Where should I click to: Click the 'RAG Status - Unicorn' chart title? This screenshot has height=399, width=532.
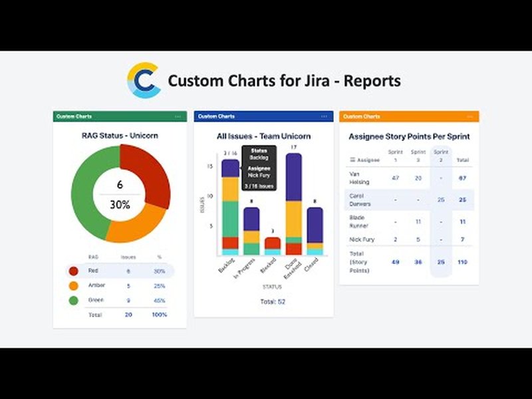pyautogui.click(x=120, y=136)
